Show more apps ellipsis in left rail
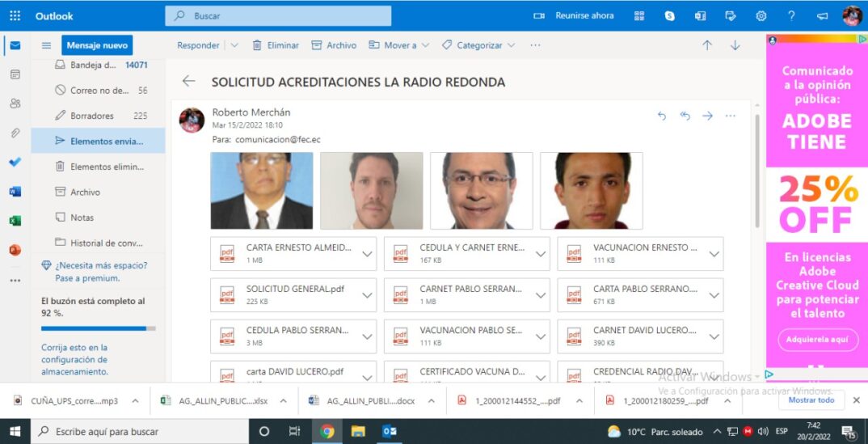Viewport: 868px width, 444px height. (x=15, y=280)
